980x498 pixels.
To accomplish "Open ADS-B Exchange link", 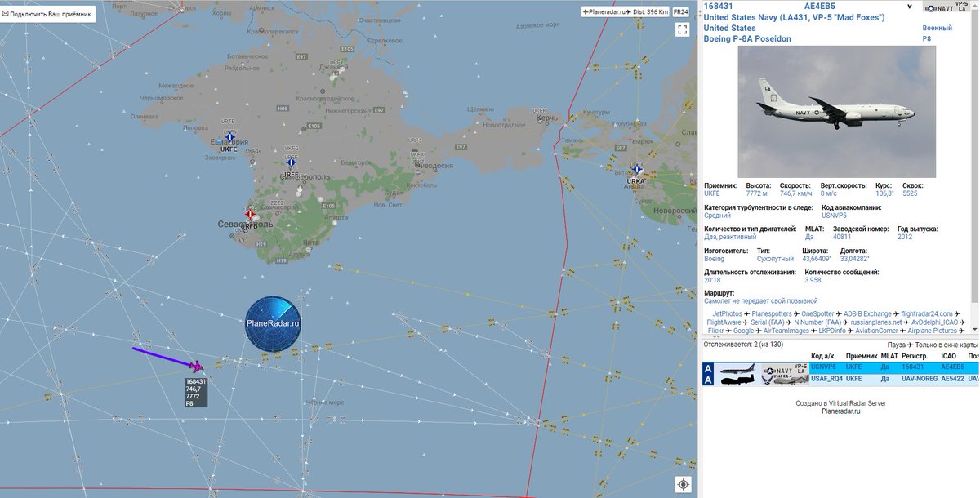I will pos(867,313).
